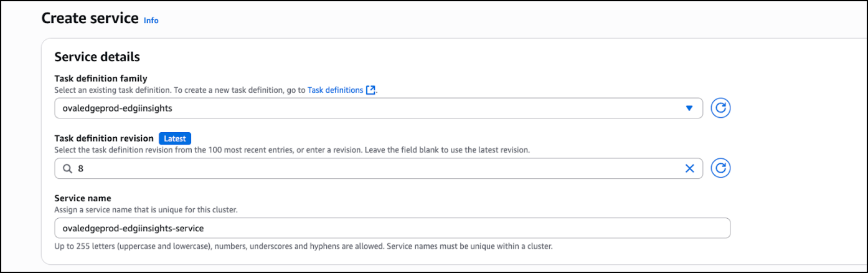Viewport: 868px width, 273px height.
Task: Click the Latest badge next to revision
Action: [175, 138]
